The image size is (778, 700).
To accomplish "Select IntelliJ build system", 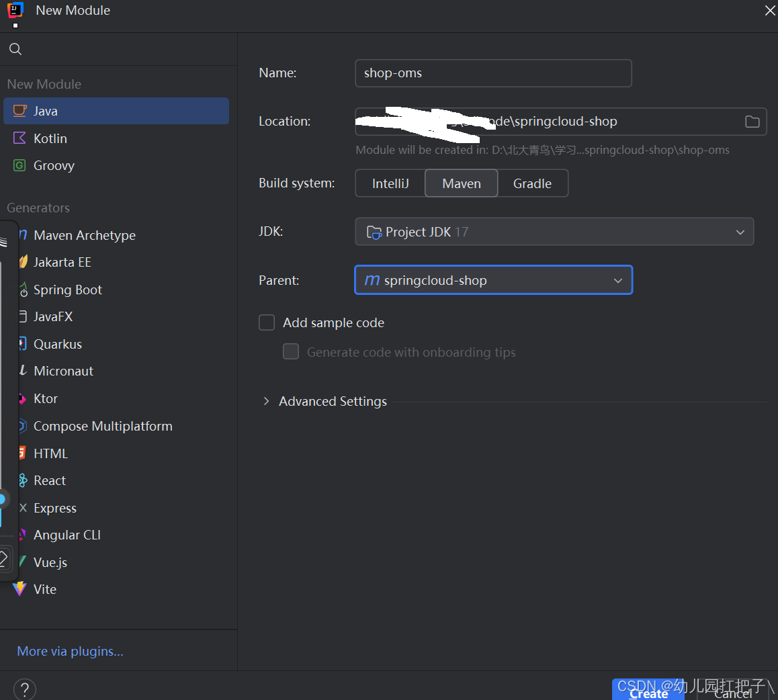I will pyautogui.click(x=390, y=183).
